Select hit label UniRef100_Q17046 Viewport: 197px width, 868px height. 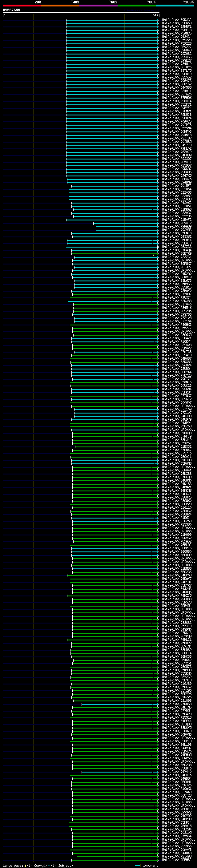177,304
